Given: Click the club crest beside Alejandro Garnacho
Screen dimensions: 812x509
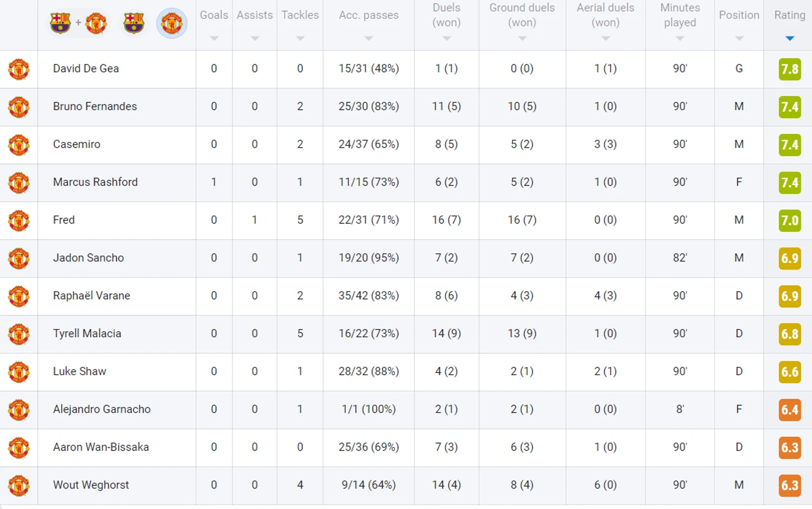Looking at the screenshot, I should 19,410.
